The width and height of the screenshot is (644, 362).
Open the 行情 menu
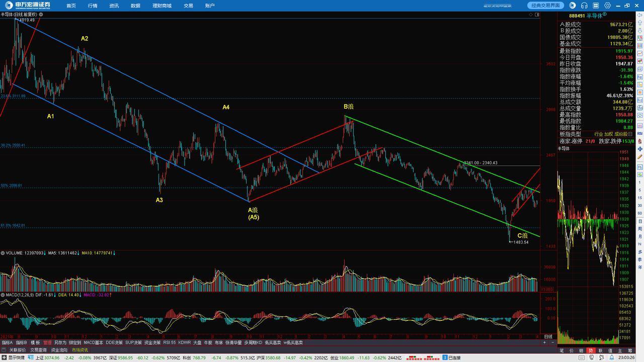(x=93, y=6)
